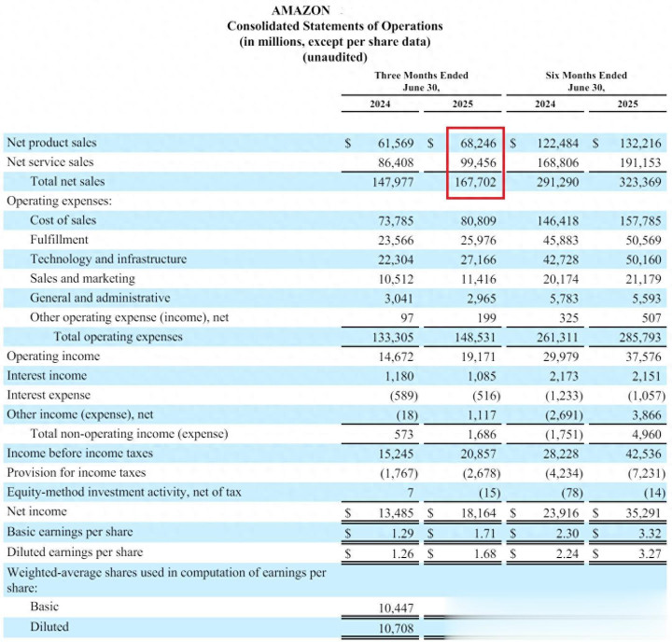Click the net service sales value 99,456
The image size is (672, 642).
pos(478,163)
